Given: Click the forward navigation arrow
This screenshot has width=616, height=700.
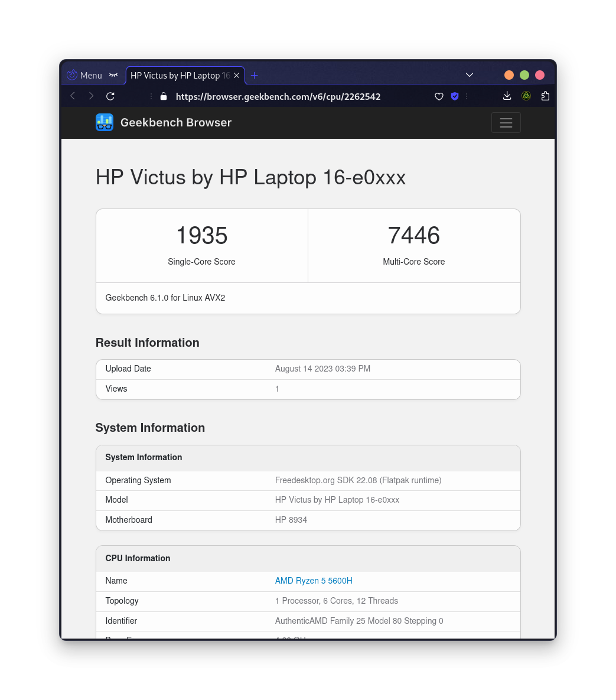Looking at the screenshot, I should coord(91,96).
